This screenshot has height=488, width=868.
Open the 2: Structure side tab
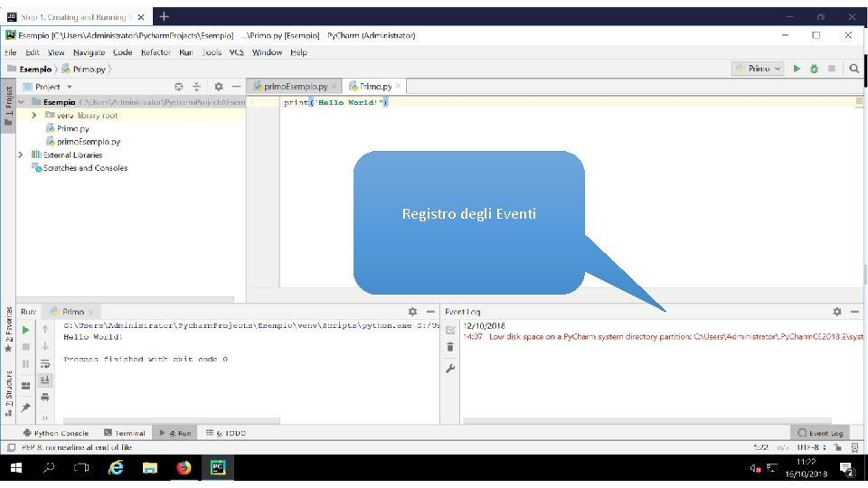(8, 393)
